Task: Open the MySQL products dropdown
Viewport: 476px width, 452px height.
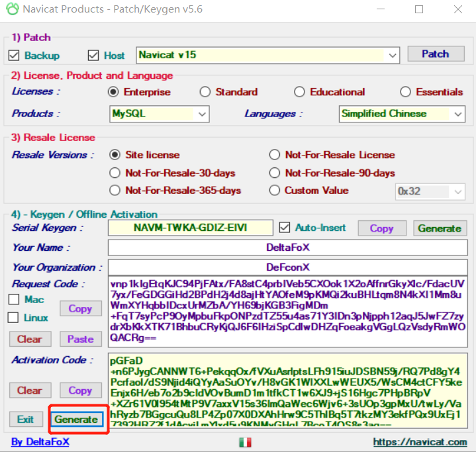Action: click(x=160, y=114)
